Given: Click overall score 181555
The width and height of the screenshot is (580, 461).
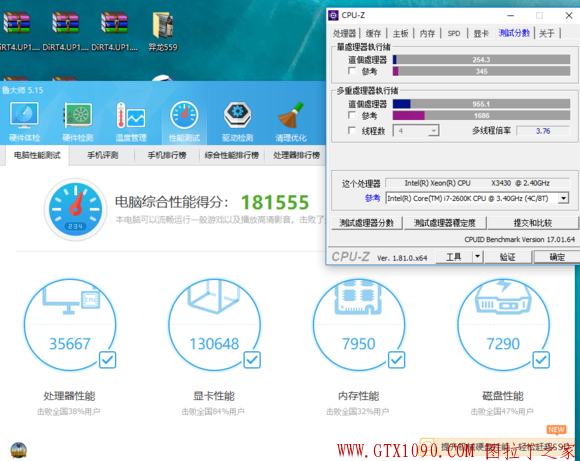Looking at the screenshot, I should (x=275, y=202).
